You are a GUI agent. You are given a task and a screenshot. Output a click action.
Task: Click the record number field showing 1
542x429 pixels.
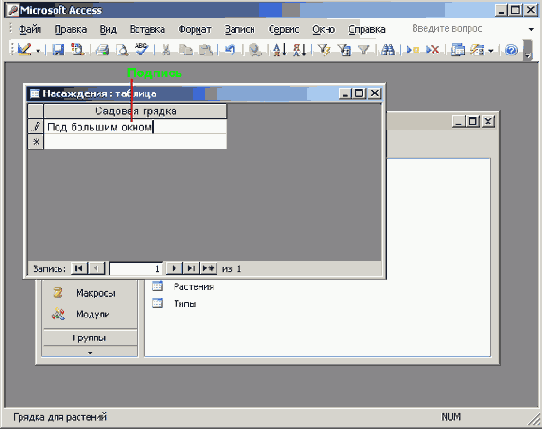coord(136,269)
